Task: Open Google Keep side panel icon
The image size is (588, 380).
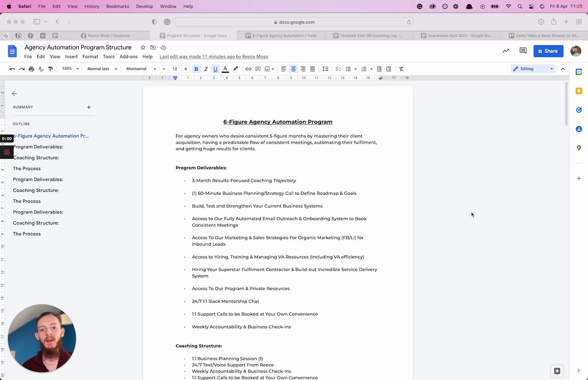Action: pyautogui.click(x=579, y=91)
